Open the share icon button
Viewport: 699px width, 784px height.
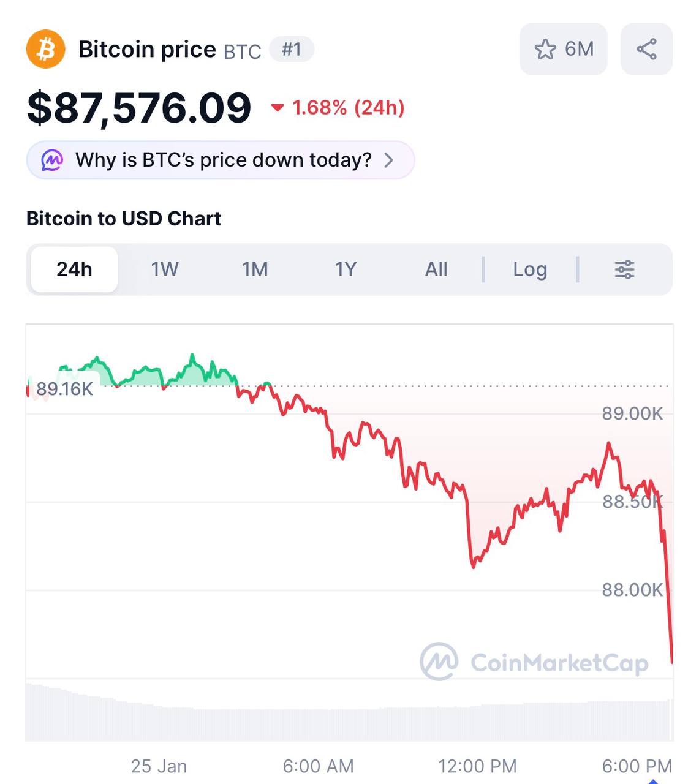point(646,49)
